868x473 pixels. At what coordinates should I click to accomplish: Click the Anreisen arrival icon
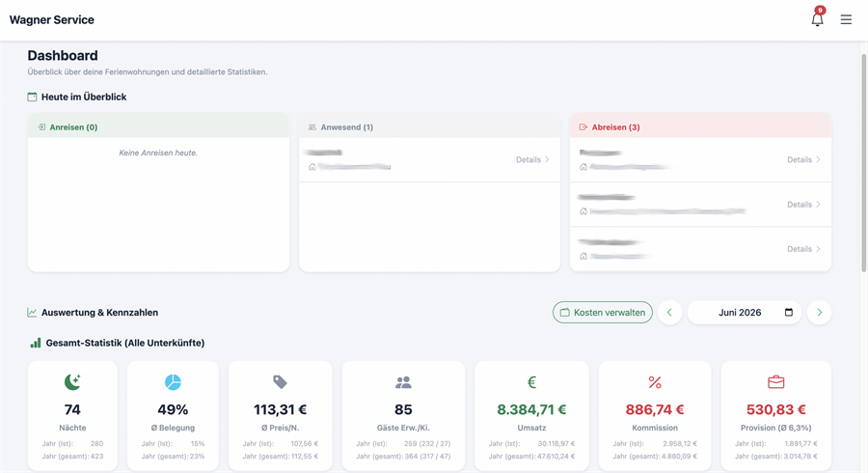(41, 127)
